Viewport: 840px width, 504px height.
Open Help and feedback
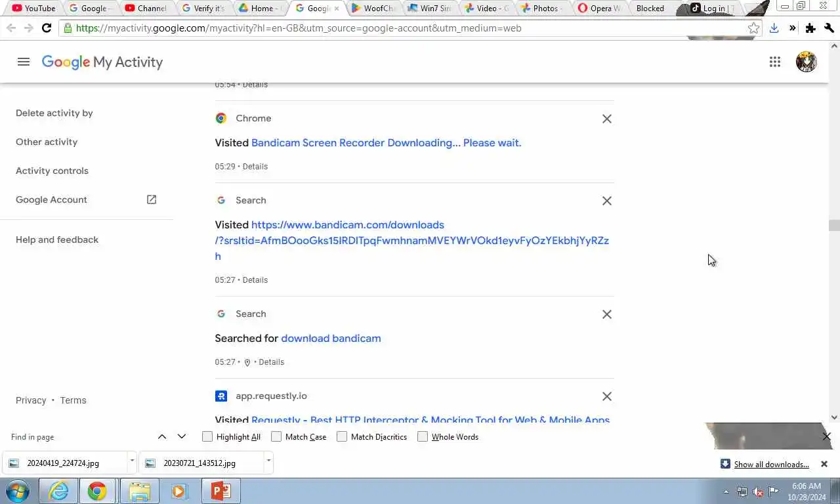click(x=57, y=240)
